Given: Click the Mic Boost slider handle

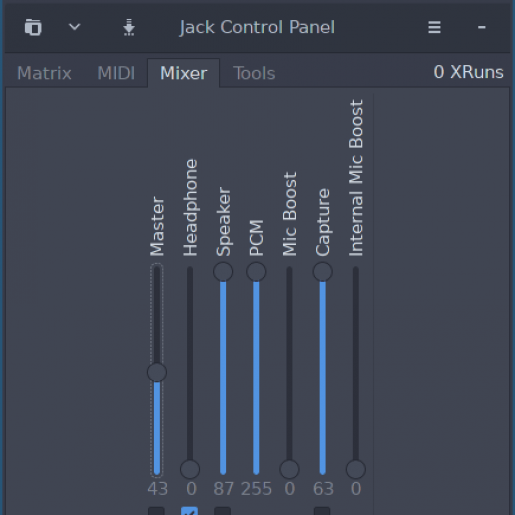Looking at the screenshot, I should point(289,469).
